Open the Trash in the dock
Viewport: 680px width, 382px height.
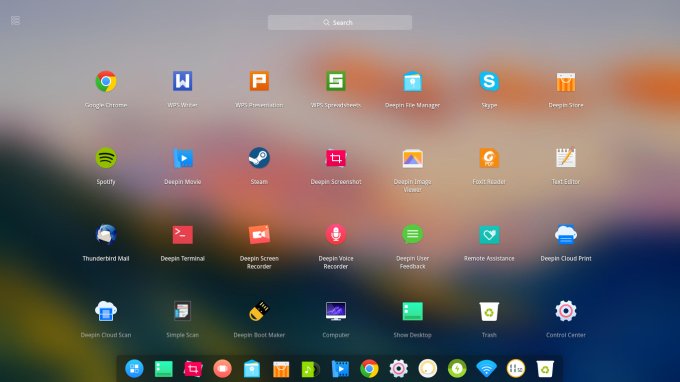coord(545,369)
